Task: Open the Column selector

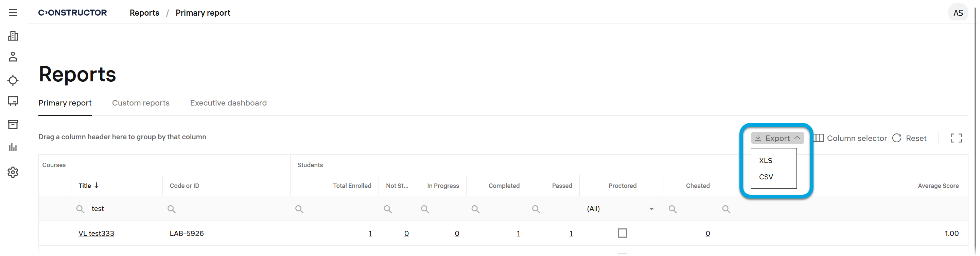Action: (x=850, y=138)
